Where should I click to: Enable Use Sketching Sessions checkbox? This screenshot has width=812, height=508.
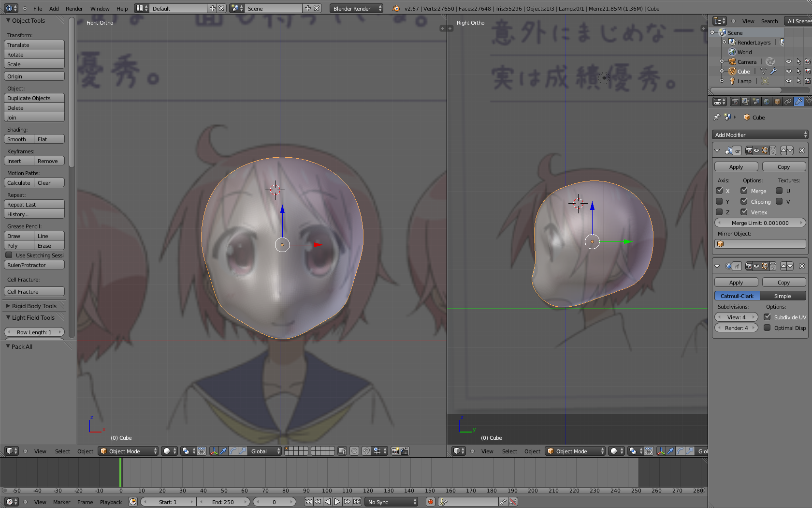tap(9, 255)
